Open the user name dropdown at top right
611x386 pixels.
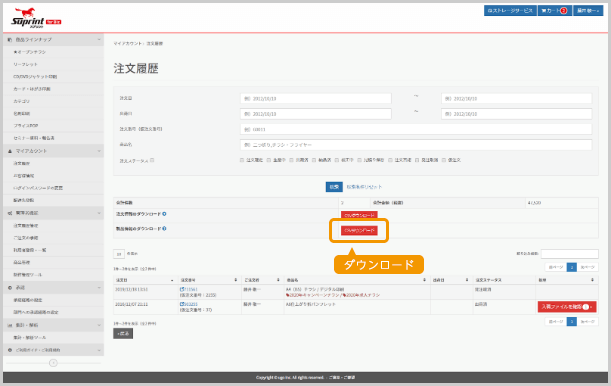coord(588,11)
